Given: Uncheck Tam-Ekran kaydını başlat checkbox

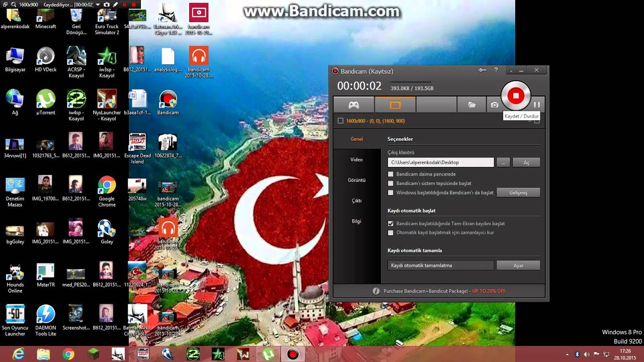Looking at the screenshot, I should 391,224.
